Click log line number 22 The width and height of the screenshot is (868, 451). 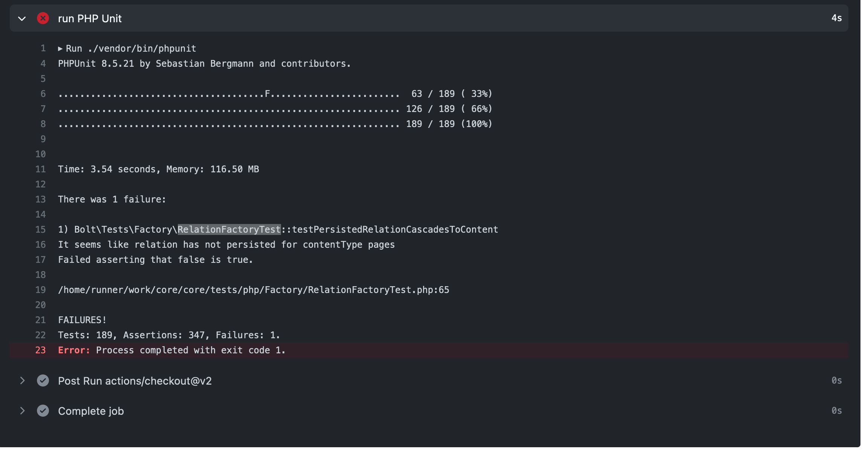click(x=40, y=335)
